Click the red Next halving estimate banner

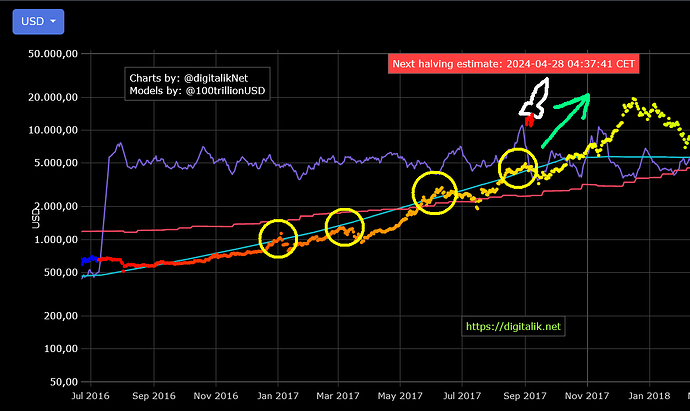pyautogui.click(x=514, y=63)
